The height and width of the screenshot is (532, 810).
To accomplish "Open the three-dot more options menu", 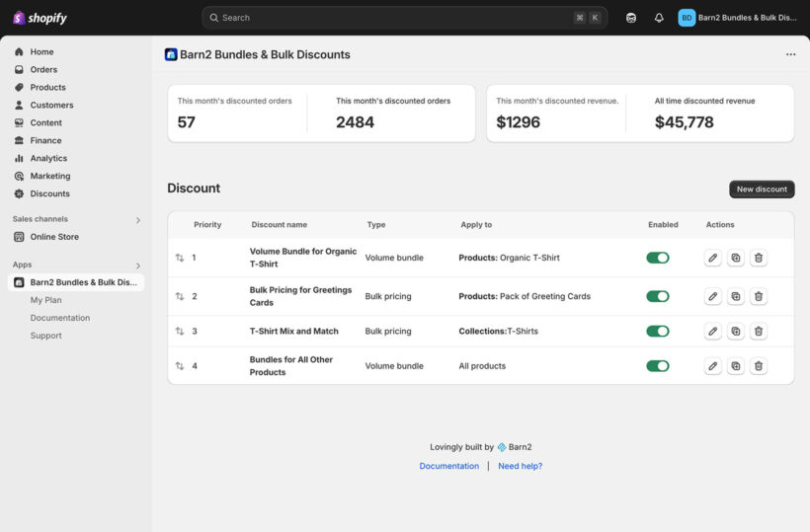I will tap(790, 55).
